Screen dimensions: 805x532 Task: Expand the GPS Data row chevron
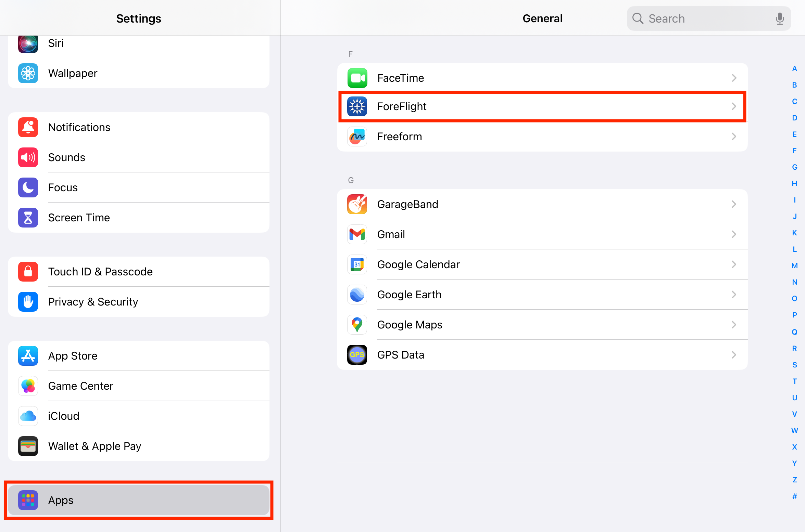tap(734, 355)
